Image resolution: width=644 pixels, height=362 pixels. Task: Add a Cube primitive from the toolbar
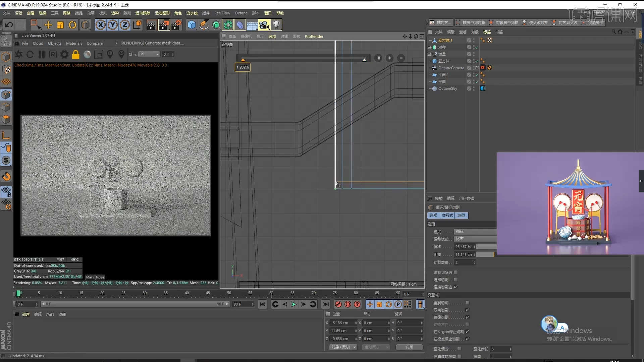pyautogui.click(x=192, y=25)
